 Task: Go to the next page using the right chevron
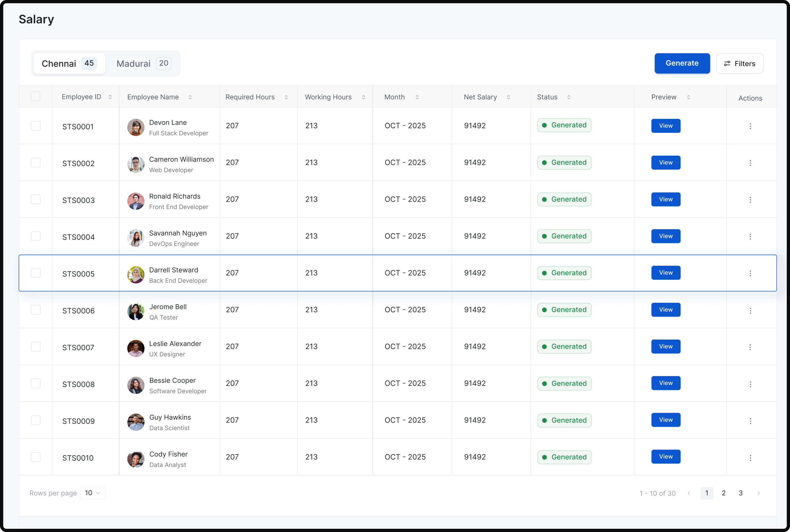(x=759, y=493)
